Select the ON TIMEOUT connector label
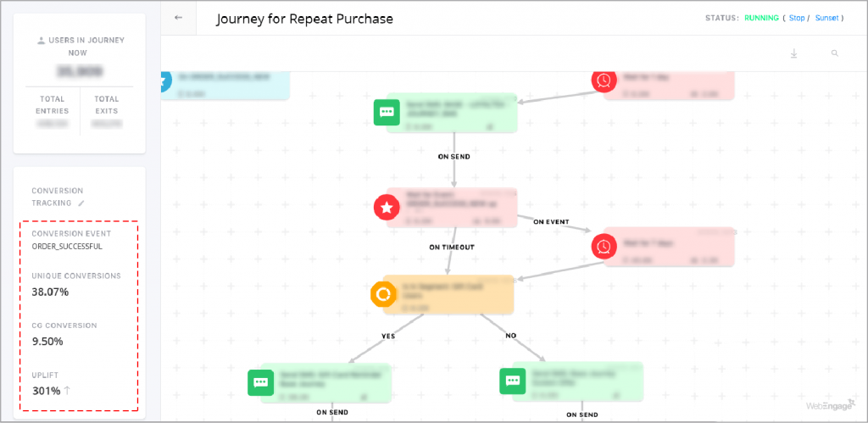This screenshot has width=868, height=423. pyautogui.click(x=451, y=248)
